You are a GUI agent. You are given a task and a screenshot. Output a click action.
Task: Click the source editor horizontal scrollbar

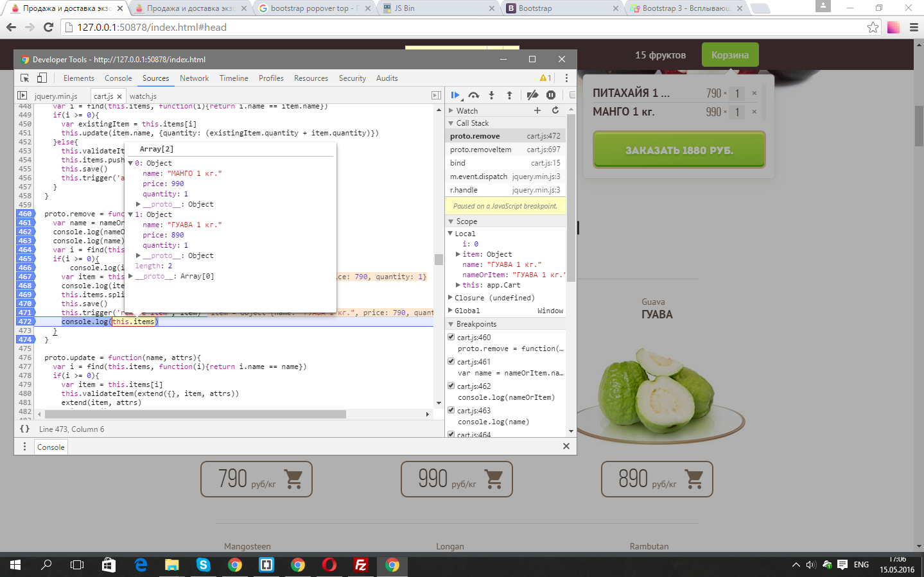coord(195,414)
